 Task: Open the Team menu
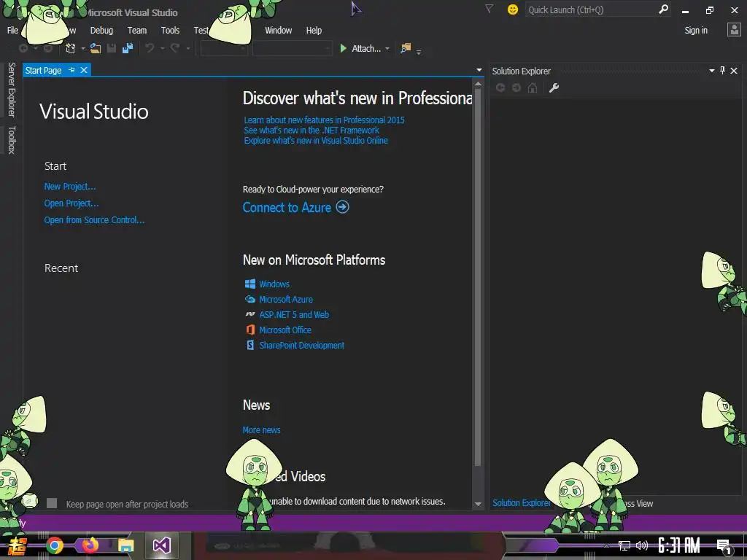coord(136,30)
